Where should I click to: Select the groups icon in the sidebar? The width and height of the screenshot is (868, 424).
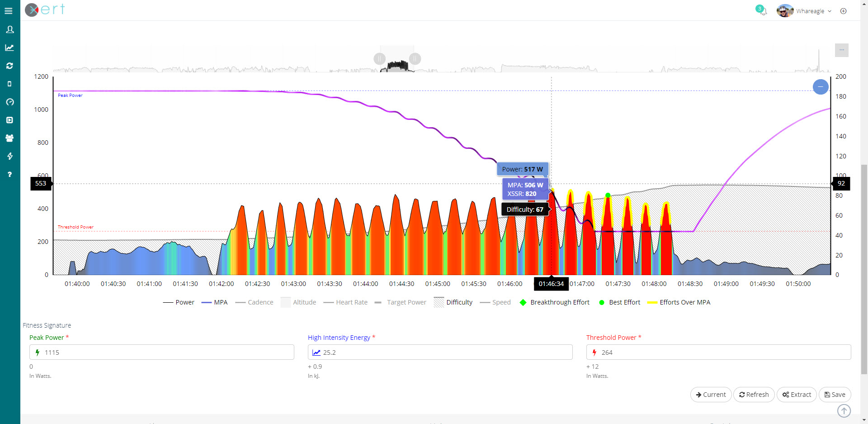(x=9, y=138)
